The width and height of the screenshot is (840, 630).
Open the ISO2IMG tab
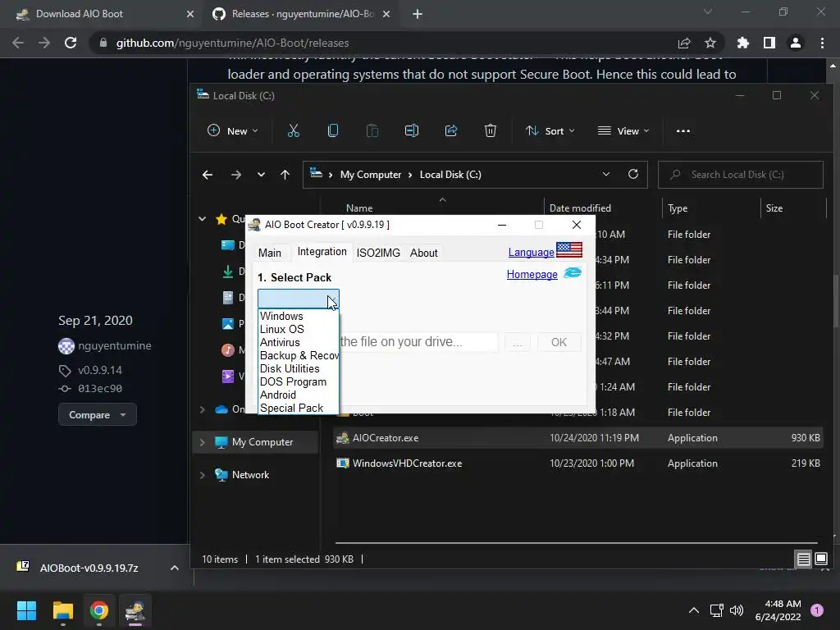(378, 253)
